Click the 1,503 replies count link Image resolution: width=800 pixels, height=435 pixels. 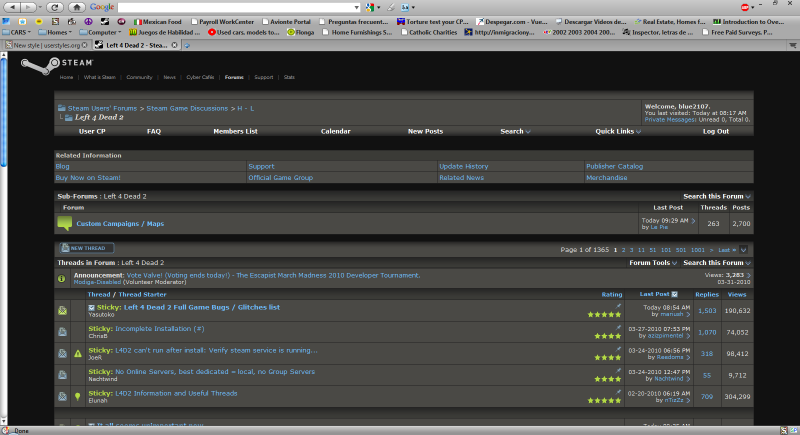707,311
